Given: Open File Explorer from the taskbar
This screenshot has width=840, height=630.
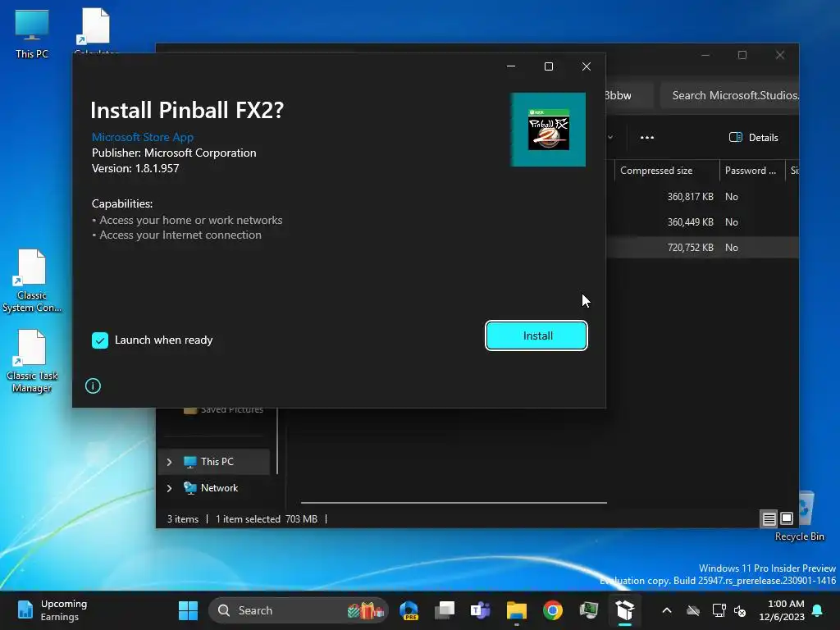Looking at the screenshot, I should 517,610.
